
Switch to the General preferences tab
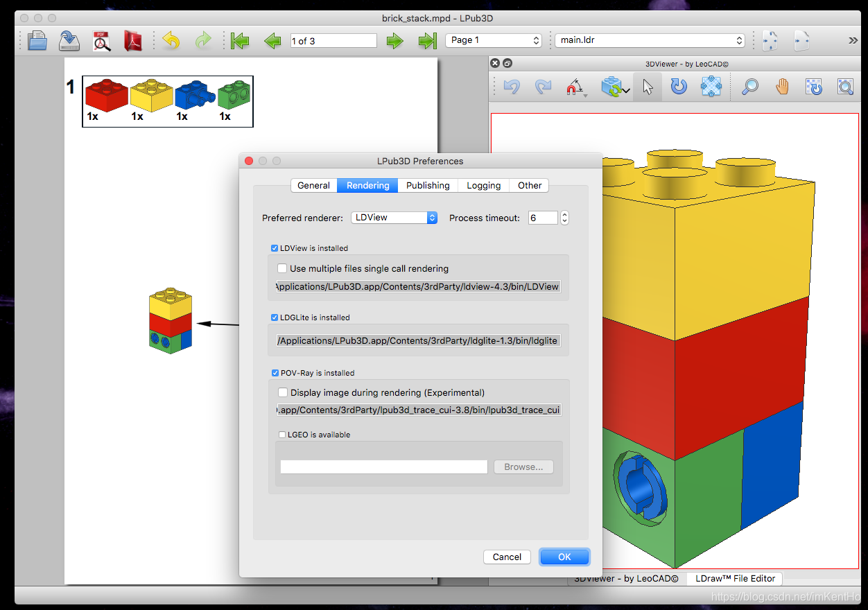tap(313, 185)
